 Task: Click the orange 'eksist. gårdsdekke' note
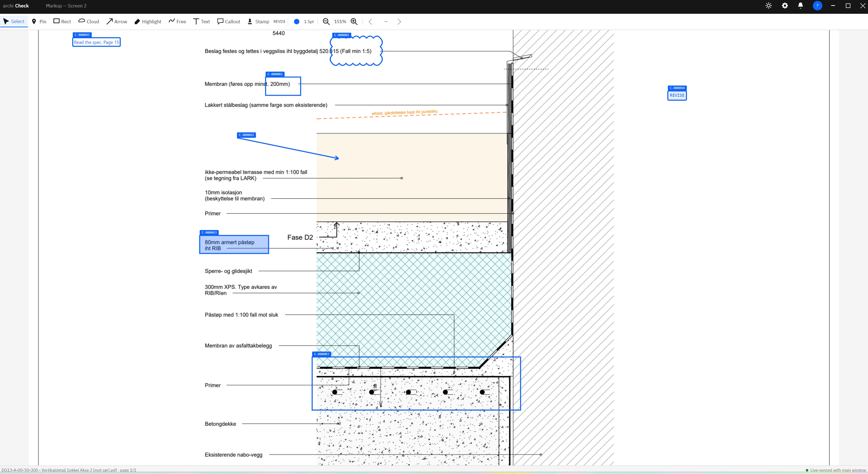tap(405, 113)
